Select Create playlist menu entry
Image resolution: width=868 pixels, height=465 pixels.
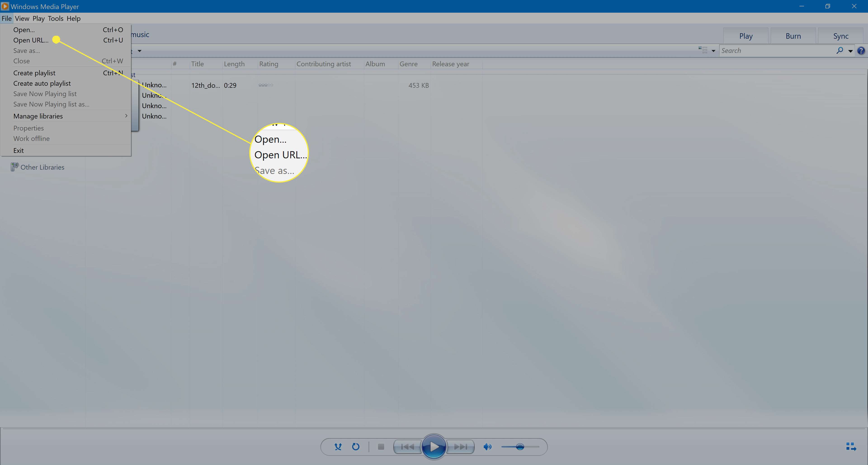tap(66, 73)
